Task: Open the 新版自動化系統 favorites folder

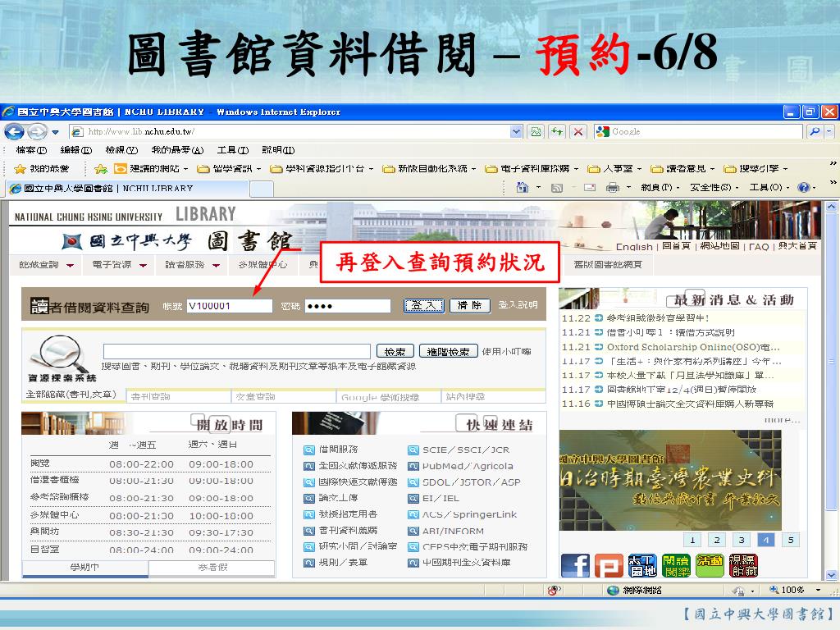Action: 429,169
